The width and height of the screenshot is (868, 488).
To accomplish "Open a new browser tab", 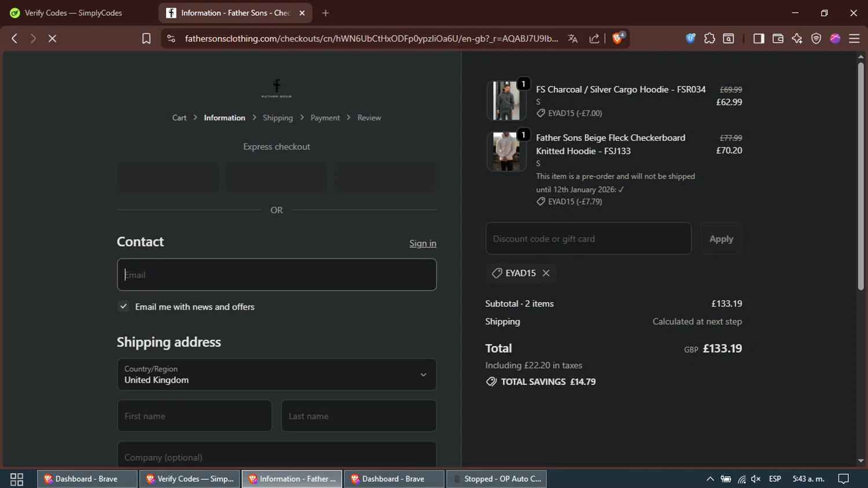I will (325, 13).
